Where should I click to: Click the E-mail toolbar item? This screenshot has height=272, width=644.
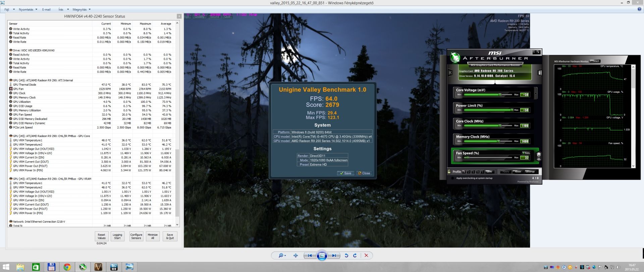point(46,9)
